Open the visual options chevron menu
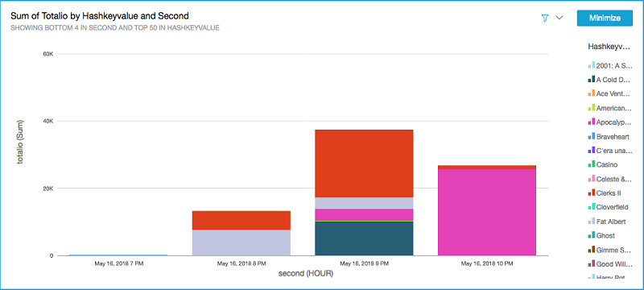644x290 pixels. (x=559, y=18)
